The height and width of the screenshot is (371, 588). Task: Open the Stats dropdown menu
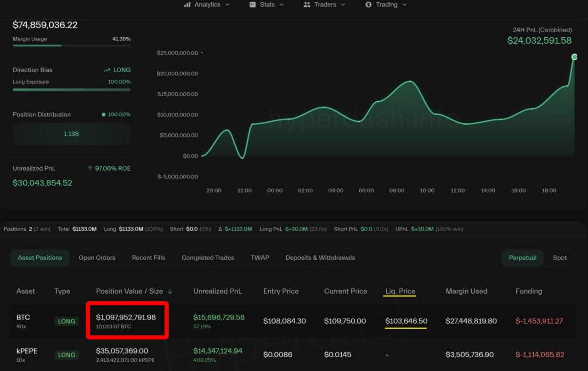click(266, 5)
